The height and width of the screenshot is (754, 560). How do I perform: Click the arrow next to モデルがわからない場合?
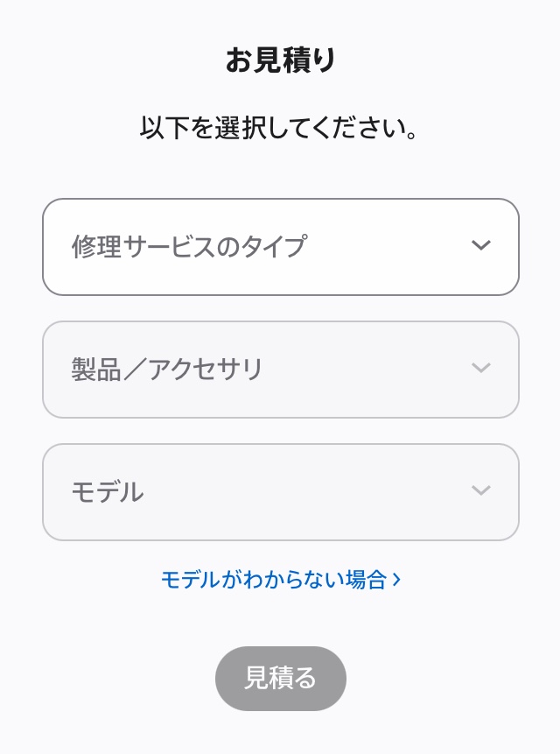pos(397,579)
